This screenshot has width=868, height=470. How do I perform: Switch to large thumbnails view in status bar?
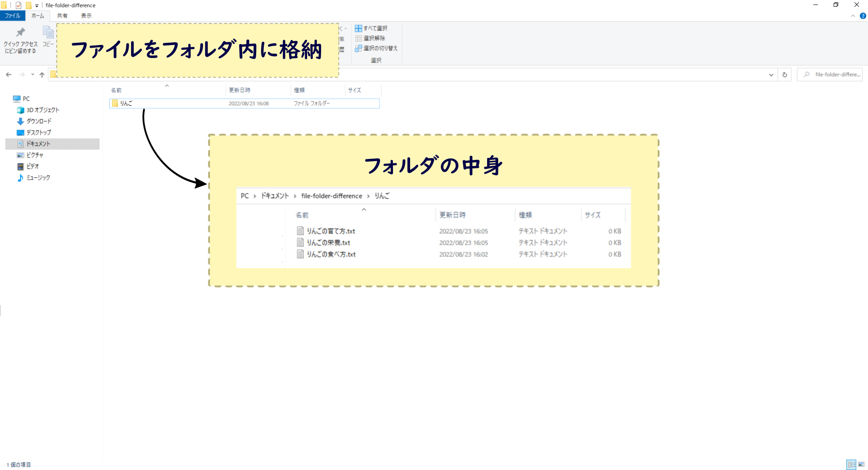(861, 464)
